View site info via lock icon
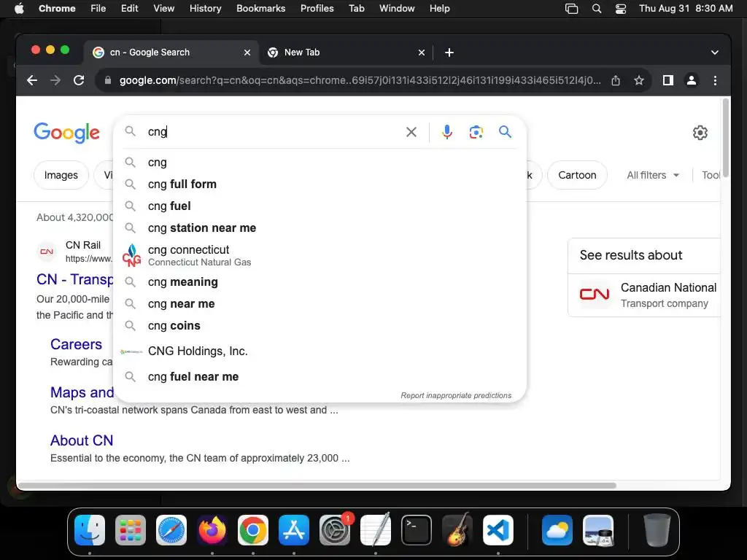This screenshot has width=747, height=560. pos(108,80)
